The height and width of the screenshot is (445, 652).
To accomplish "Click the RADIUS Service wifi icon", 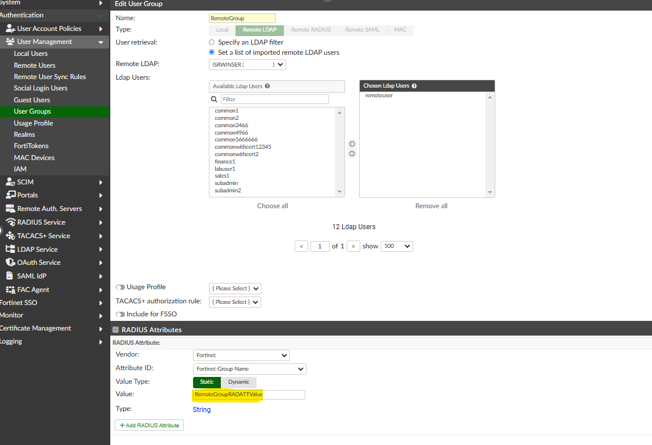I will point(10,222).
